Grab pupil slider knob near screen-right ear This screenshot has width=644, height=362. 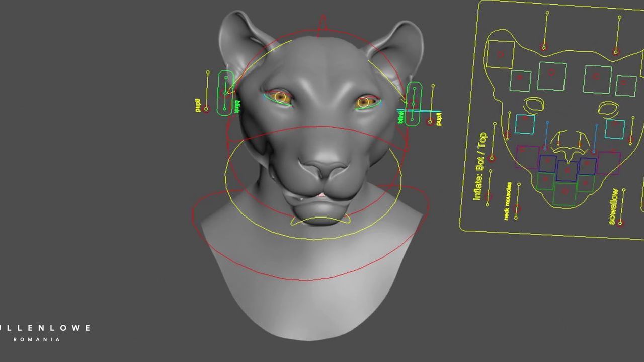tap(430, 121)
